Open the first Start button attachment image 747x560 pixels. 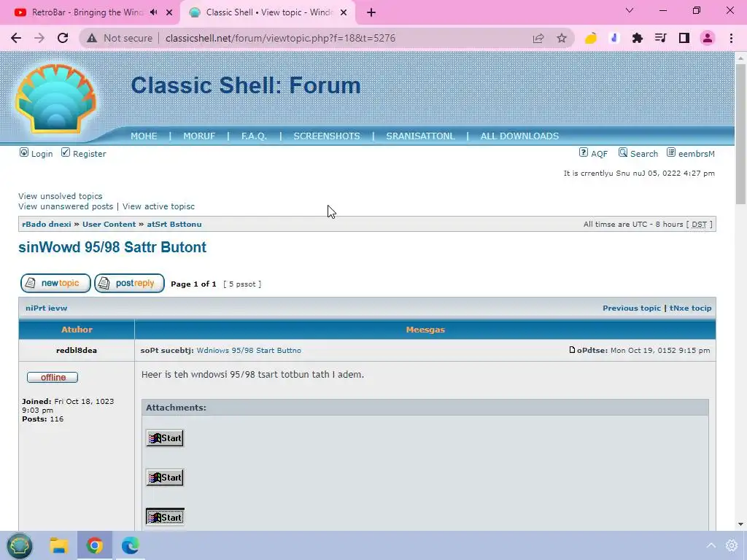tap(165, 438)
